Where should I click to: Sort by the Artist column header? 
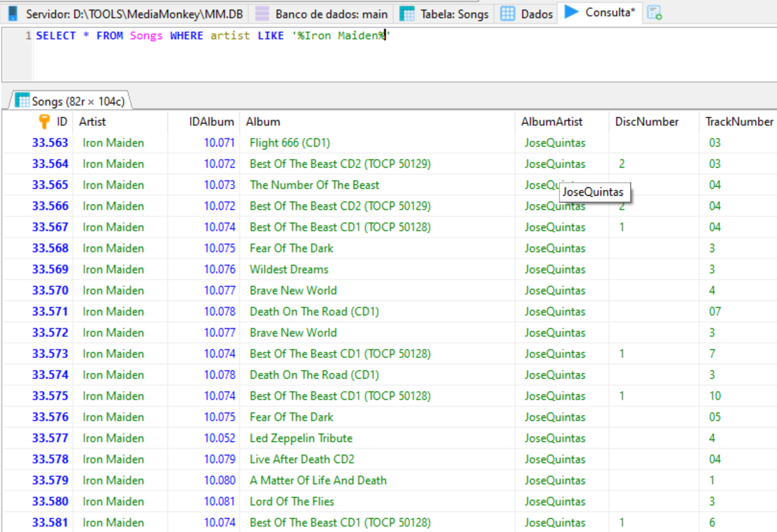[x=93, y=121]
